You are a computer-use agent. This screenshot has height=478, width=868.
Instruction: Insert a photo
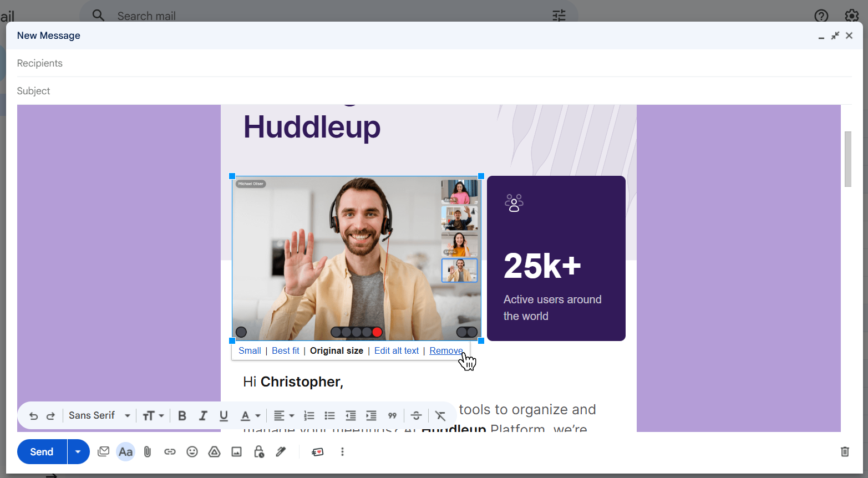click(236, 452)
